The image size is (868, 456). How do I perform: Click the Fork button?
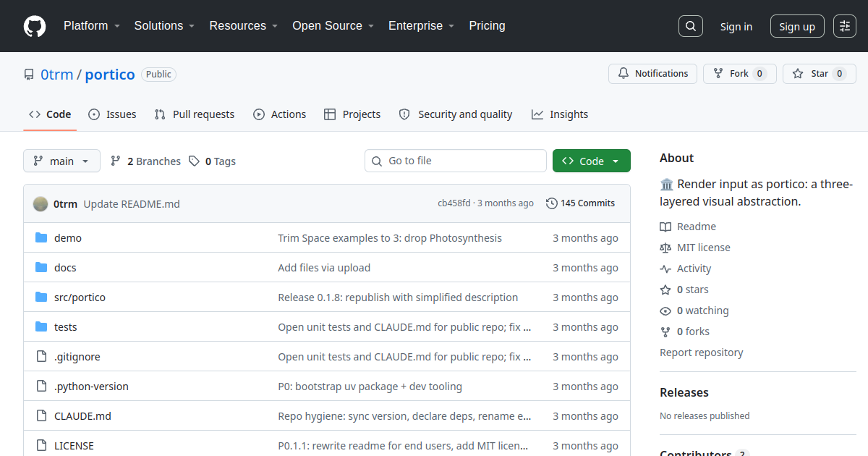tap(740, 74)
